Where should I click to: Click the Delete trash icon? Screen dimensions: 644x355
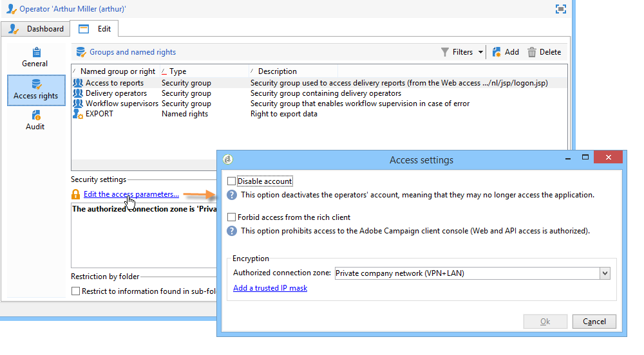532,52
